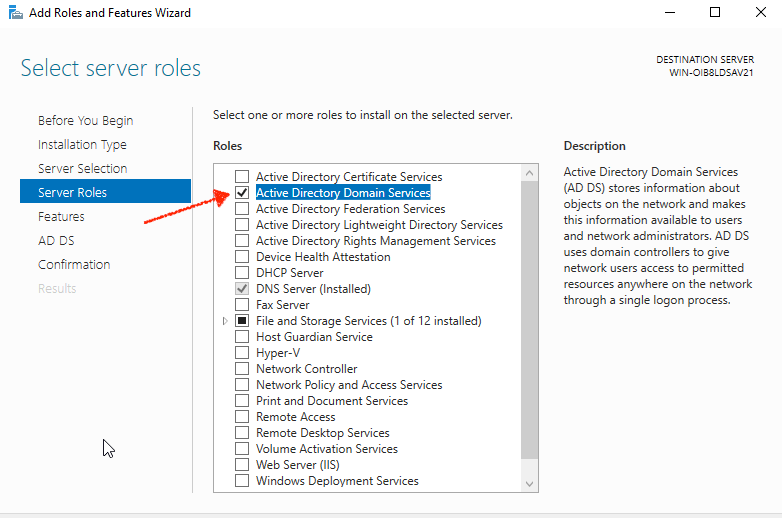Highlight Windows Deployment Services in list
This screenshot has width=782, height=518.
point(337,481)
